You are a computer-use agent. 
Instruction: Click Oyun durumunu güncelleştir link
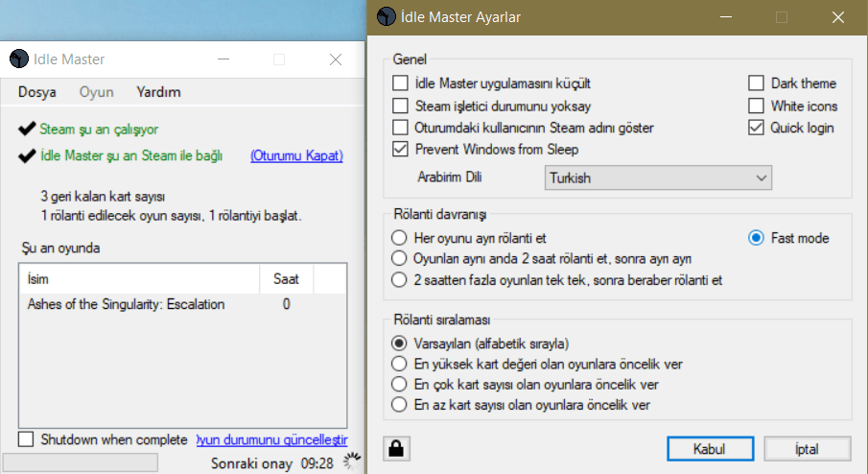[271, 439]
